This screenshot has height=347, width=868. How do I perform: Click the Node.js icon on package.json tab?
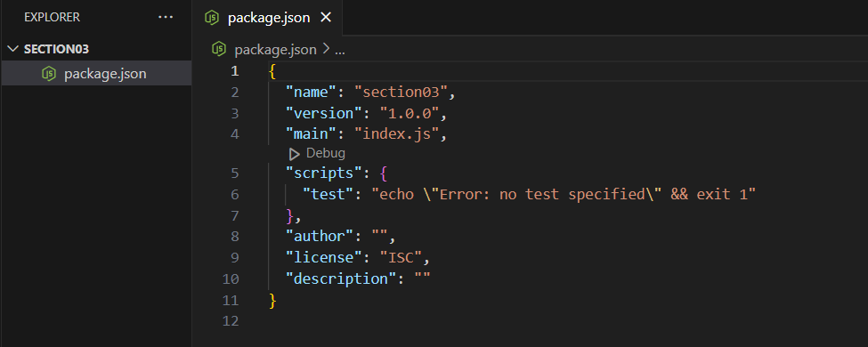pos(212,18)
